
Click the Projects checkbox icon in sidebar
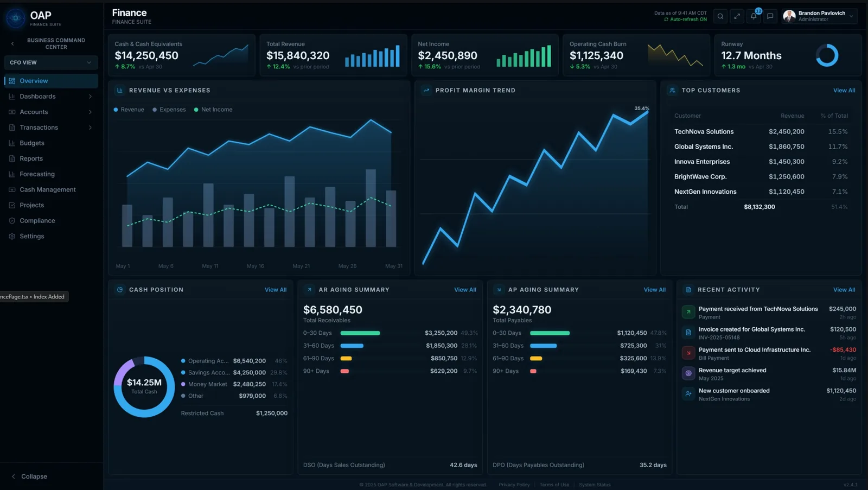pyautogui.click(x=12, y=205)
